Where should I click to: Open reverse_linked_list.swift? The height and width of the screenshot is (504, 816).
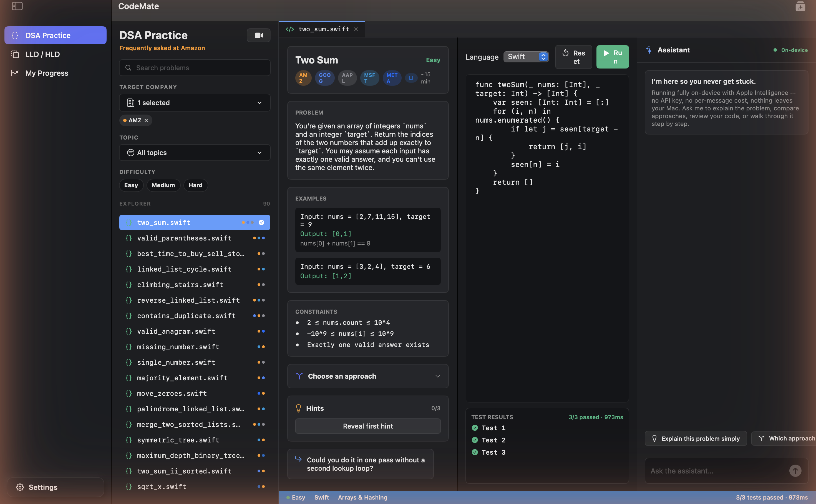point(195,300)
